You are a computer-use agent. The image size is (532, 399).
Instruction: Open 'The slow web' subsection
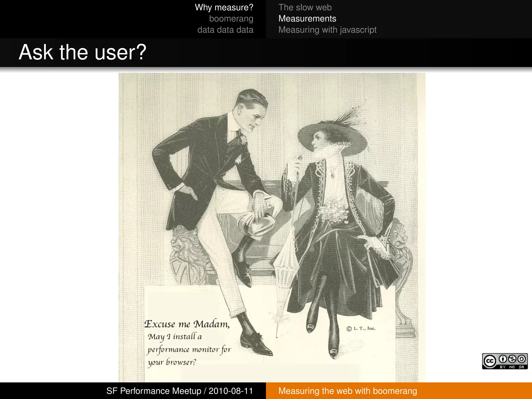305,7
